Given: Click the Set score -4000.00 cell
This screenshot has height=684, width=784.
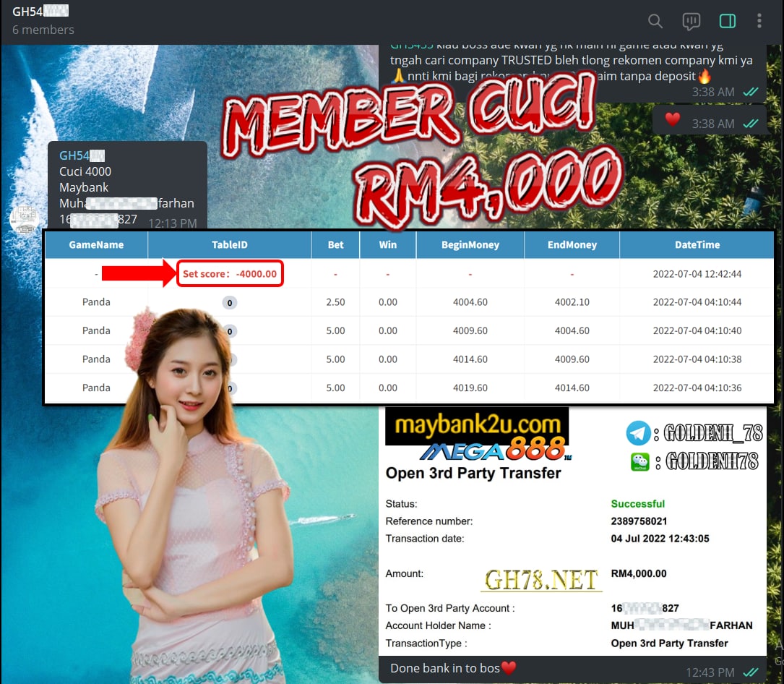Looking at the screenshot, I should pyautogui.click(x=230, y=274).
